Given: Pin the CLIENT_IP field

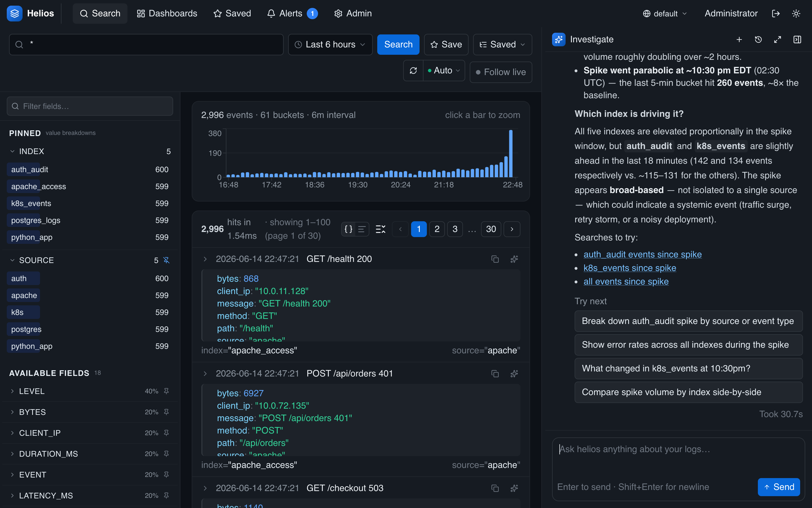Looking at the screenshot, I should point(166,433).
